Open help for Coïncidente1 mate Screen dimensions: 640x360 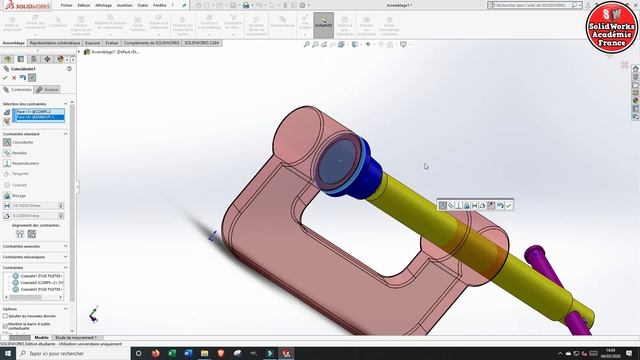point(69,69)
